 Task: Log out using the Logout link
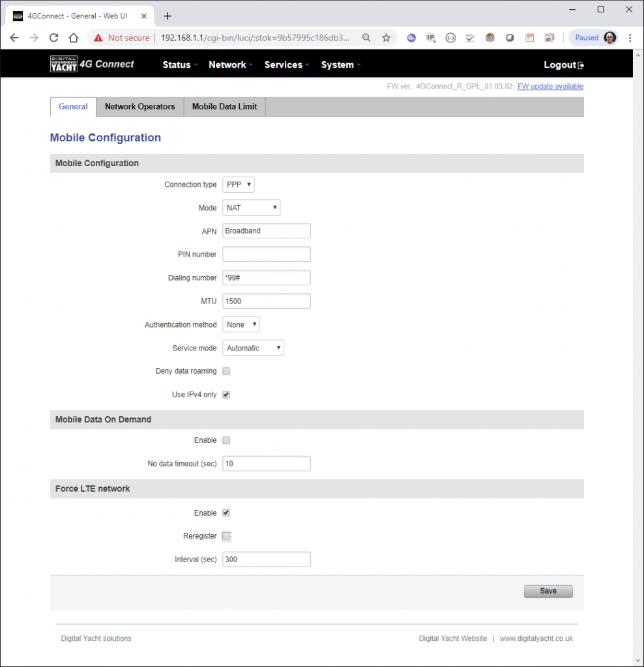click(x=563, y=64)
